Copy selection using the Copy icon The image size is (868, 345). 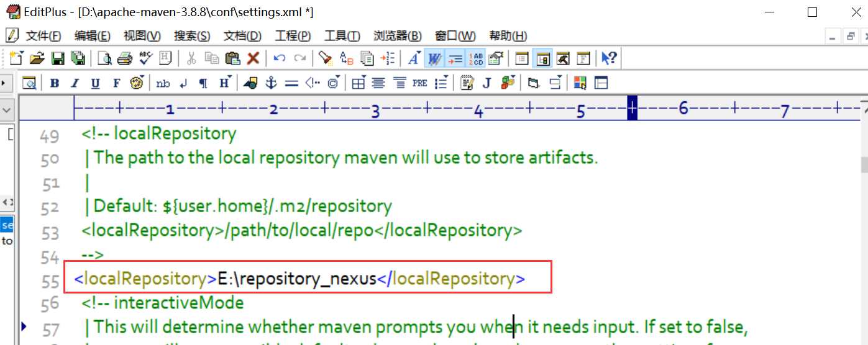pyautogui.click(x=212, y=58)
